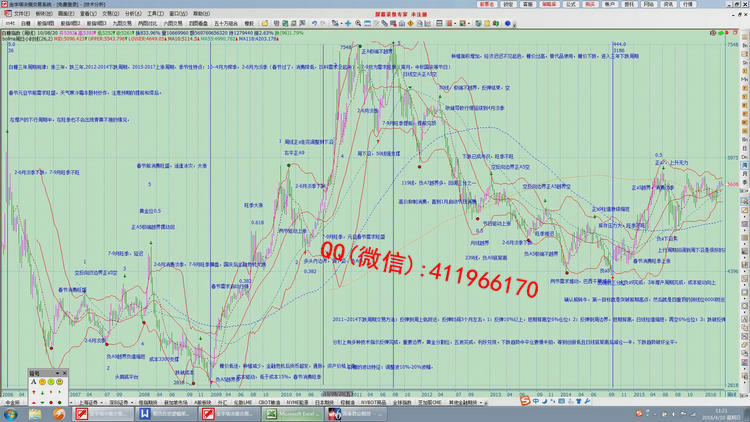Click the blue shield toolbar icon
The width and height of the screenshot is (750, 422).
pos(477,23)
